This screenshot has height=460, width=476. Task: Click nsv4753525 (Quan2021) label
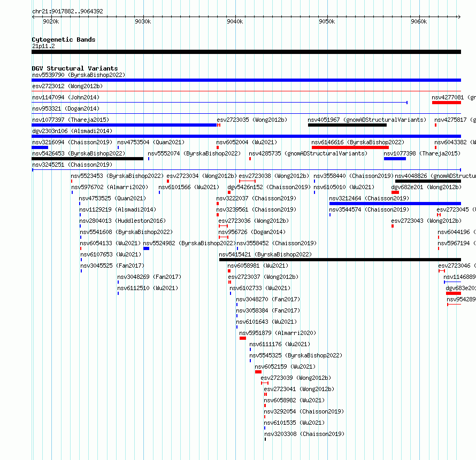112,198
